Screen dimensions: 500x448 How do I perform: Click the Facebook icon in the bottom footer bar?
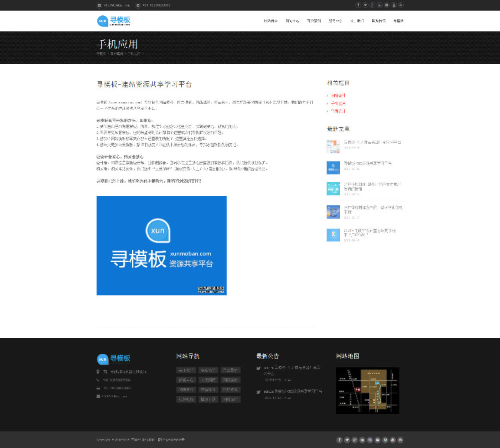tap(339, 440)
